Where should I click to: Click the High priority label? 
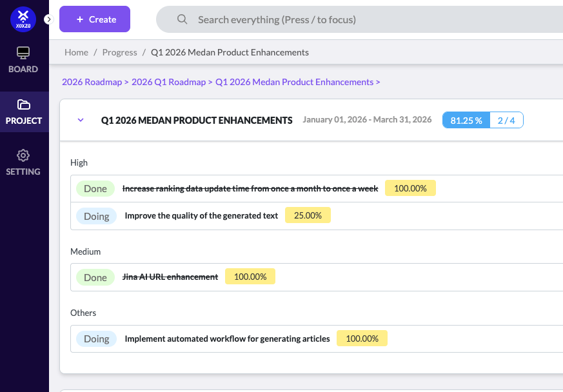(x=79, y=162)
